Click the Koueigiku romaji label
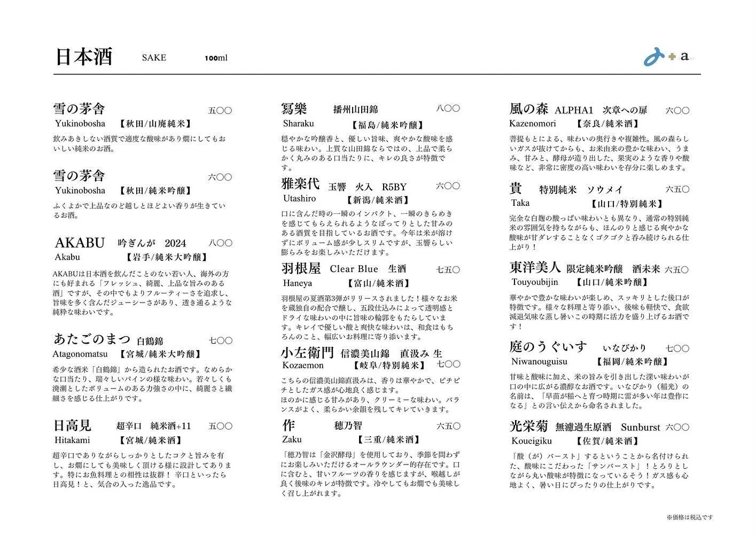The width and height of the screenshot is (756, 535). coord(531,441)
